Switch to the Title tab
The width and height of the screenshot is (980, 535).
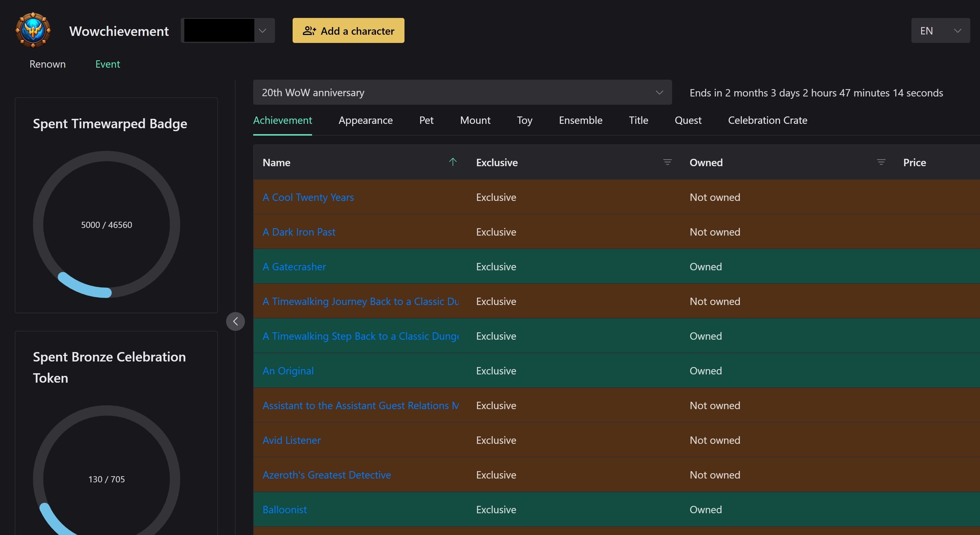(x=639, y=121)
